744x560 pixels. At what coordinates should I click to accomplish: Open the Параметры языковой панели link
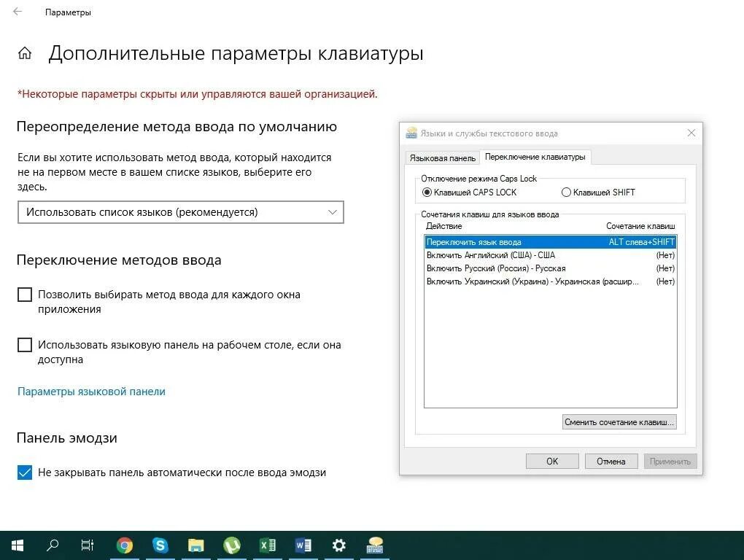tap(92, 392)
